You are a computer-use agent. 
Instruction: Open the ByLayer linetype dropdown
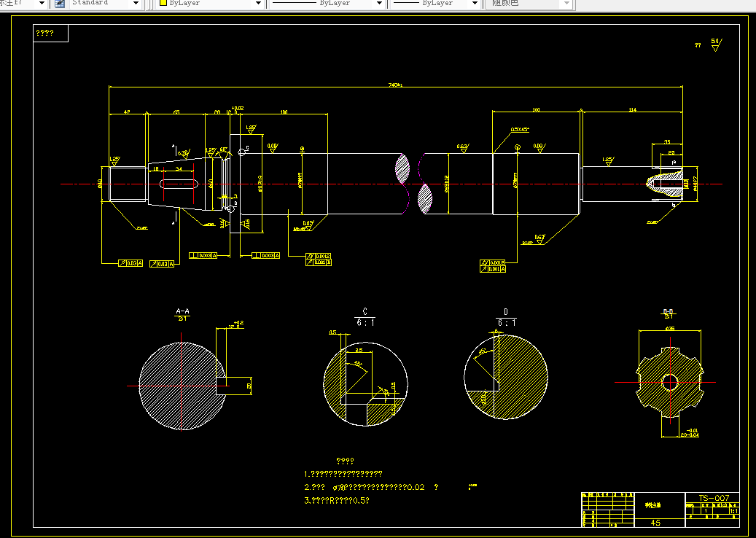379,4
